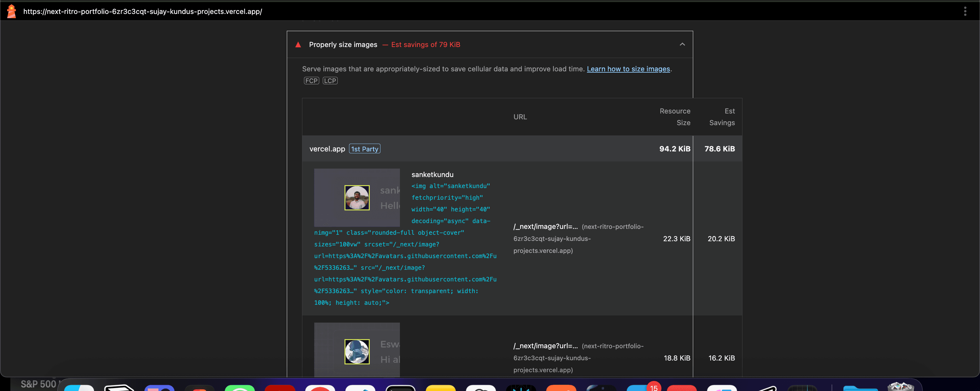The width and height of the screenshot is (980, 391).
Task: Open Terminal from the dock
Action: click(400, 388)
